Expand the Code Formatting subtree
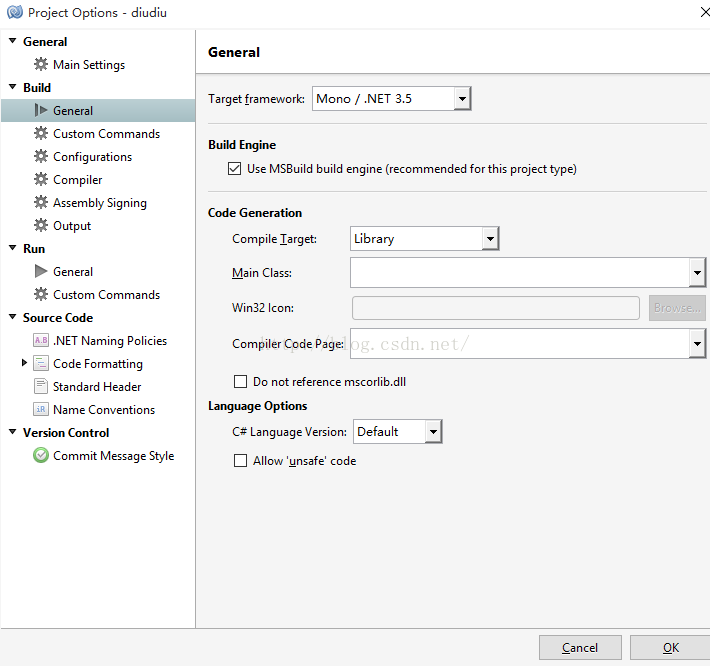This screenshot has height=666, width=710. click(x=24, y=362)
